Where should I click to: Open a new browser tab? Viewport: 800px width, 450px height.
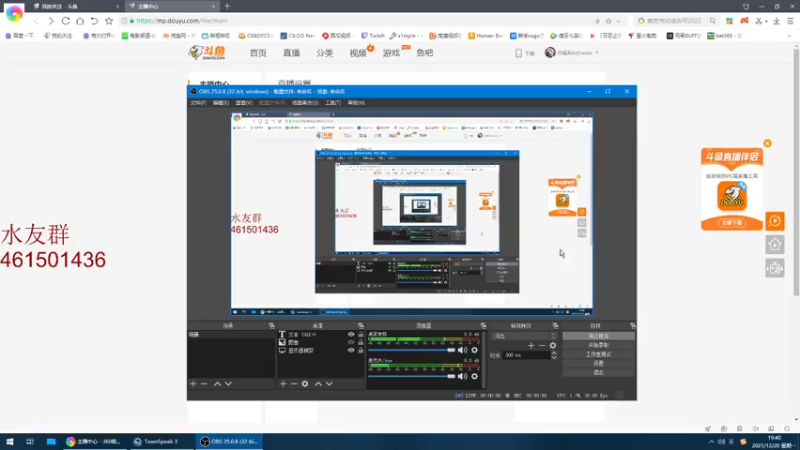tap(227, 6)
